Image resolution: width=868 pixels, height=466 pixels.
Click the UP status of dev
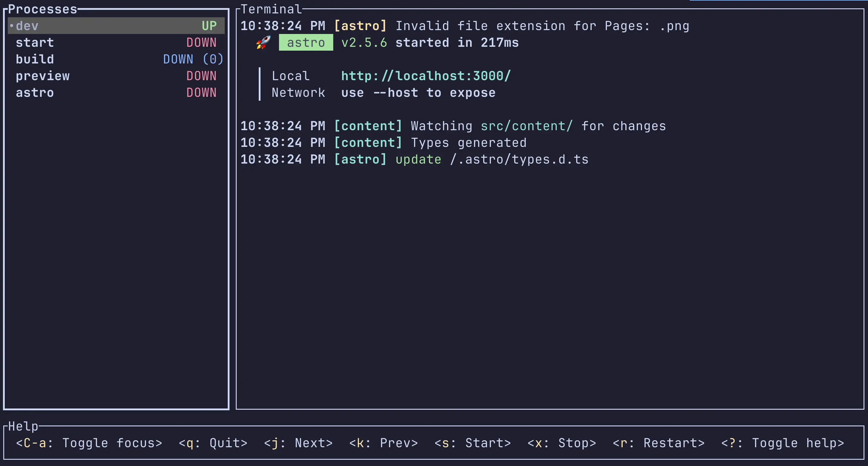[x=209, y=26]
